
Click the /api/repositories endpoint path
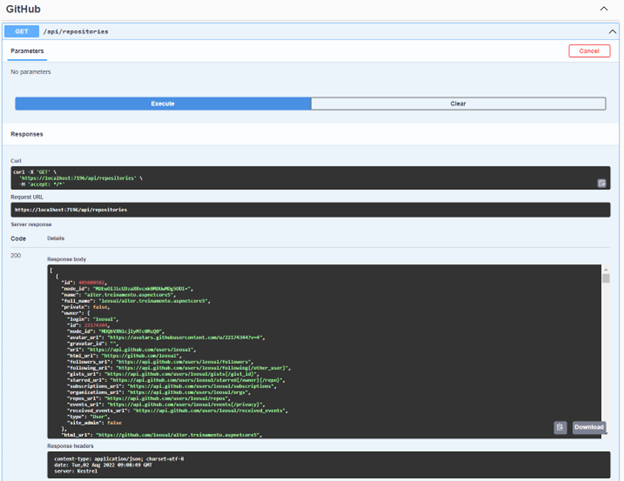click(76, 31)
